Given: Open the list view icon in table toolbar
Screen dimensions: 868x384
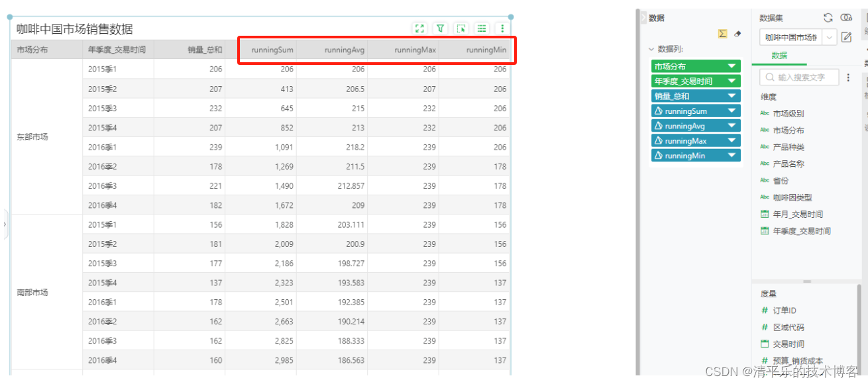Looking at the screenshot, I should pyautogui.click(x=482, y=28).
